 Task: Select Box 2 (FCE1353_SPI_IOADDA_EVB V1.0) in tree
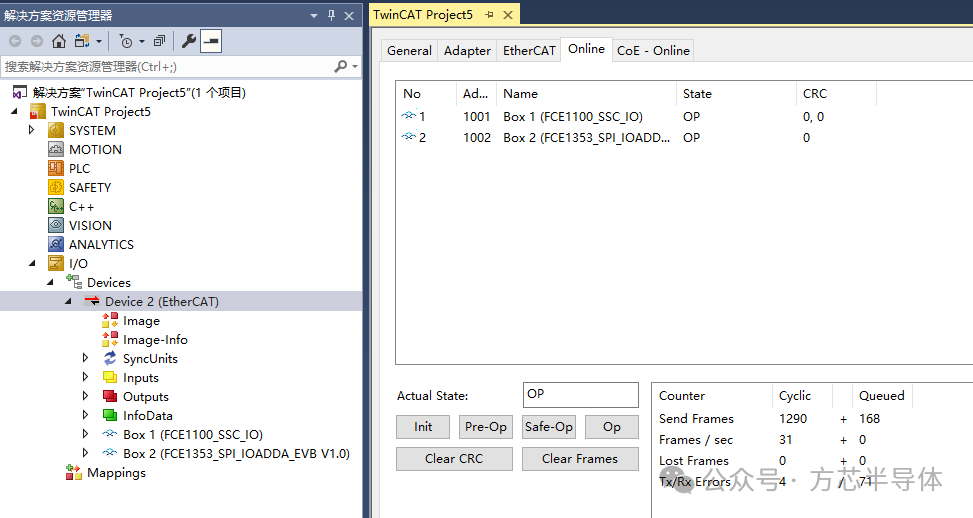point(236,453)
